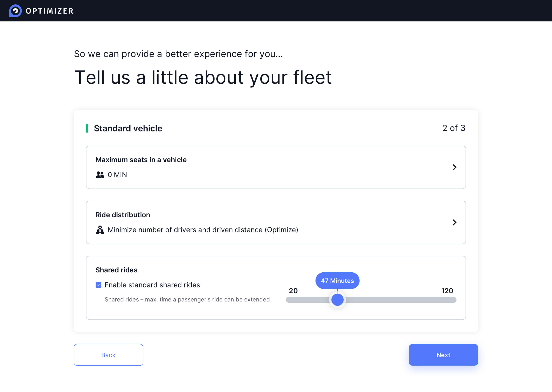Expand Ride distribution chevron arrow
This screenshot has height=392, width=552.
[x=454, y=222]
